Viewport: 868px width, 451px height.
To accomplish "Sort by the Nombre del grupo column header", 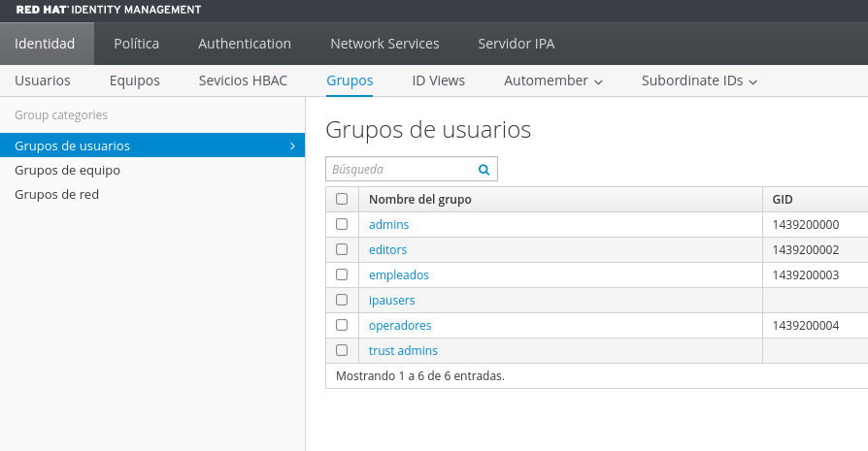I will (420, 200).
